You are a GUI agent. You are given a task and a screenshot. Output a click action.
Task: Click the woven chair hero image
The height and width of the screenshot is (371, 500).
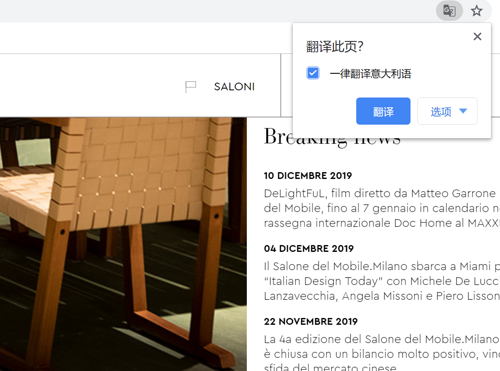pyautogui.click(x=123, y=244)
